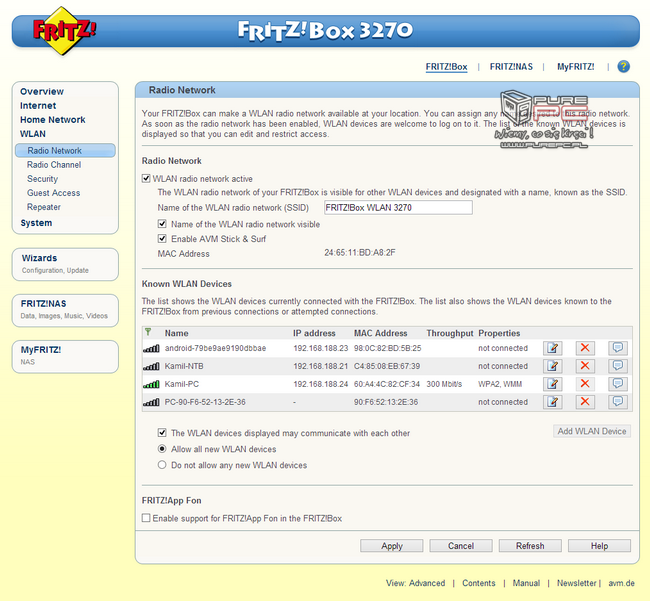
Task: Edit the Kamil-PC device entry
Action: (x=553, y=384)
